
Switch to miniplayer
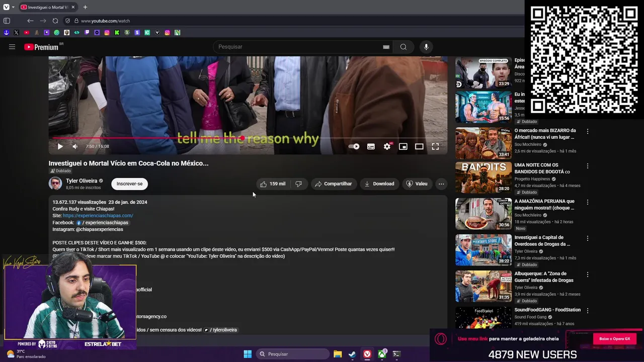(x=403, y=146)
